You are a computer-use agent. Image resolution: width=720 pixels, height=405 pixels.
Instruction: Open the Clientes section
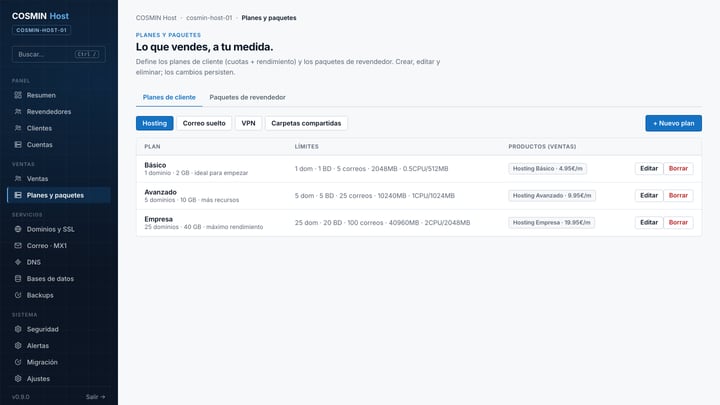click(59, 128)
